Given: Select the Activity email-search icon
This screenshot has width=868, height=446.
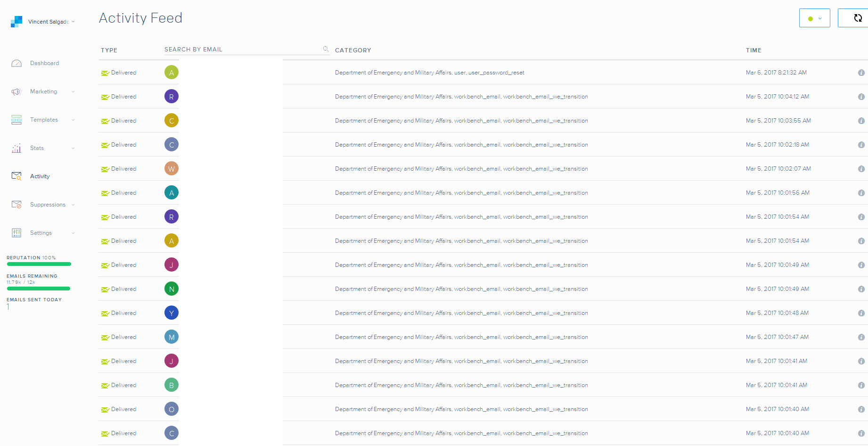Looking at the screenshot, I should [x=16, y=176].
